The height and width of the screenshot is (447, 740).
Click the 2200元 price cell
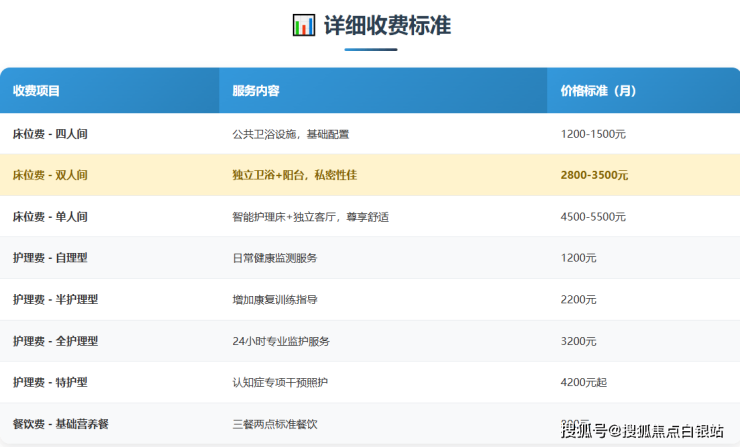point(579,299)
